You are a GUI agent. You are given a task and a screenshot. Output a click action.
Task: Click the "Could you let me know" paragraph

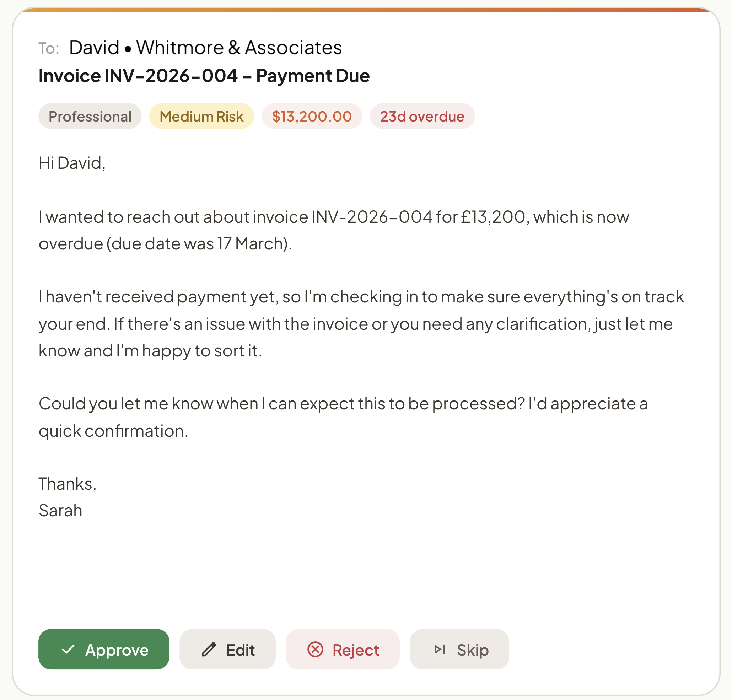[343, 417]
